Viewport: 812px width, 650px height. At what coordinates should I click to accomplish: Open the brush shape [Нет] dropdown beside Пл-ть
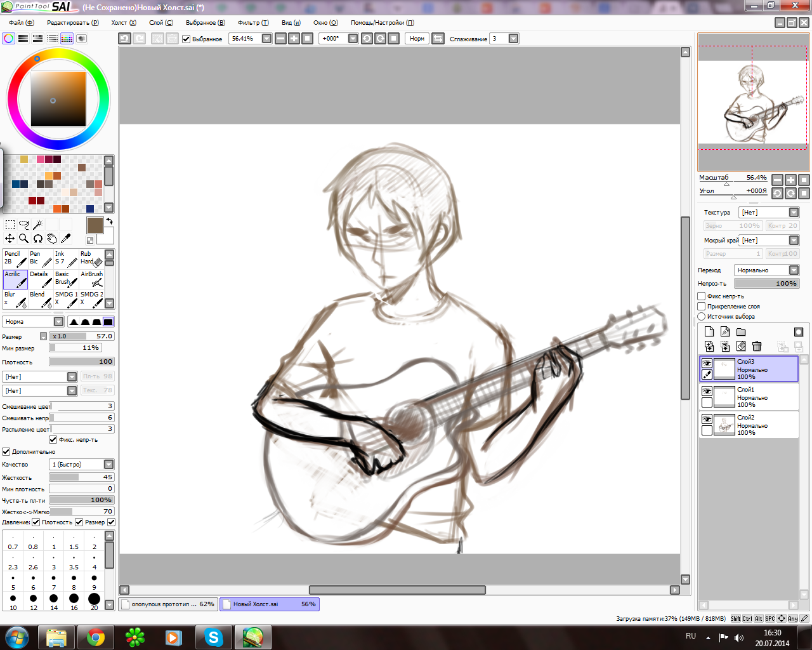(x=41, y=377)
